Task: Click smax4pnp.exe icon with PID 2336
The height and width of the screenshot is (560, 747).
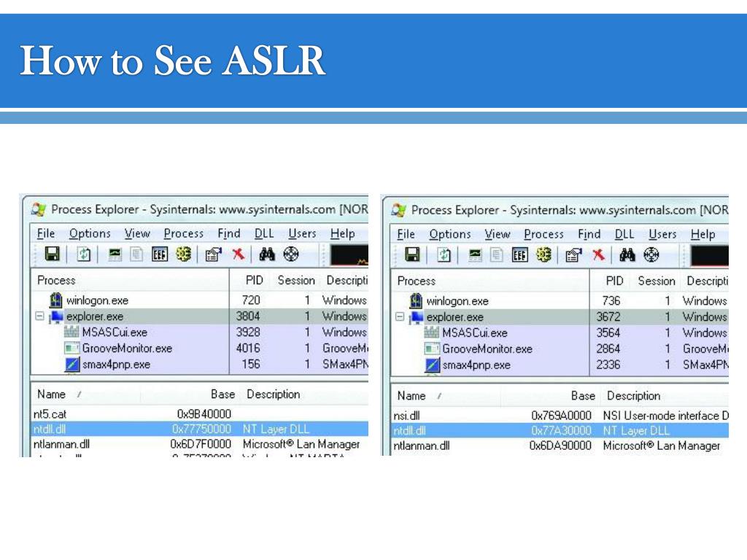Action: tap(432, 365)
